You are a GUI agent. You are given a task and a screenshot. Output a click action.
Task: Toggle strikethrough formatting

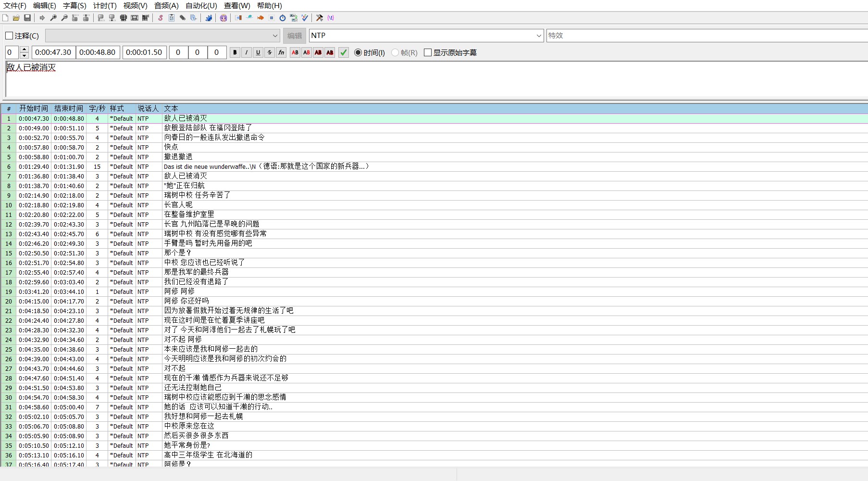pos(270,52)
